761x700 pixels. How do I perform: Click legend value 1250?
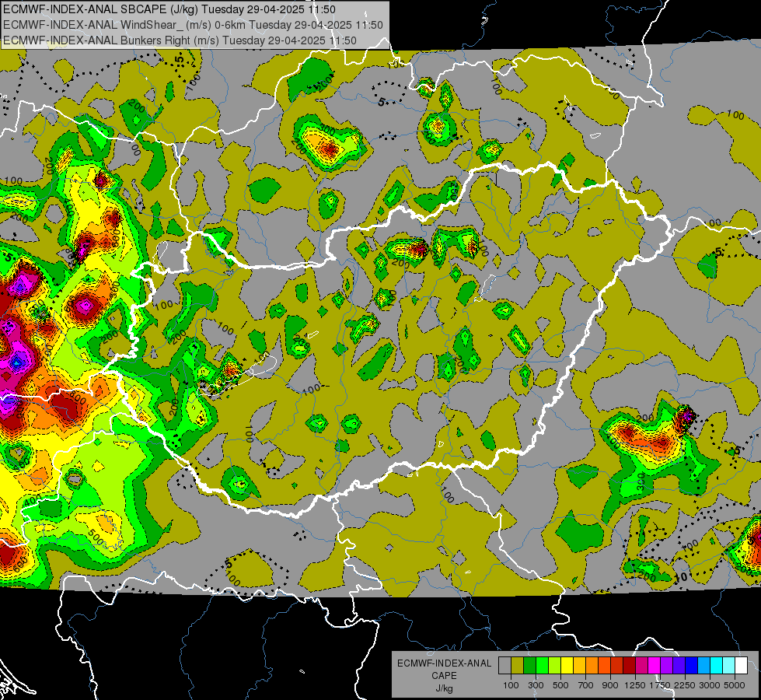[635, 685]
